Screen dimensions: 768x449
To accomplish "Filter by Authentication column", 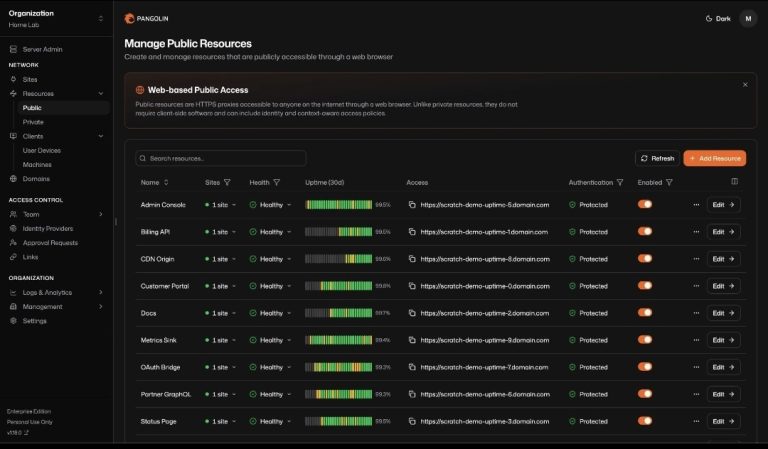I will click(x=620, y=182).
